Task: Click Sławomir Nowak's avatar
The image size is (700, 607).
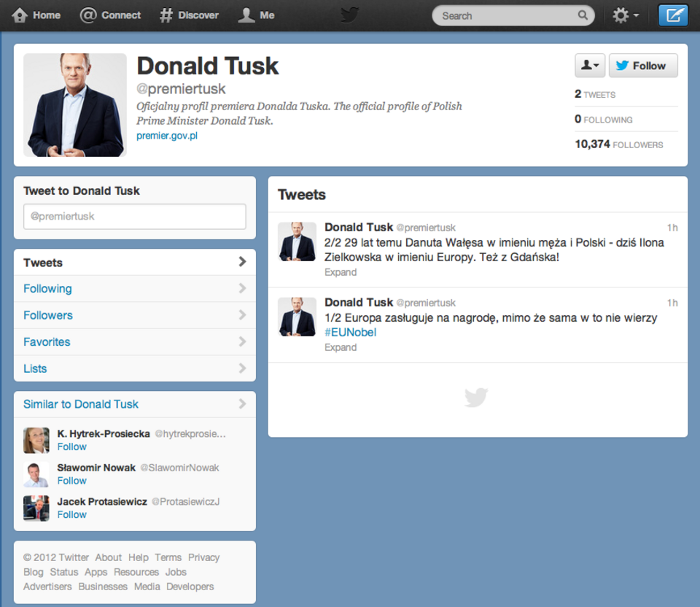Action: pyautogui.click(x=36, y=474)
